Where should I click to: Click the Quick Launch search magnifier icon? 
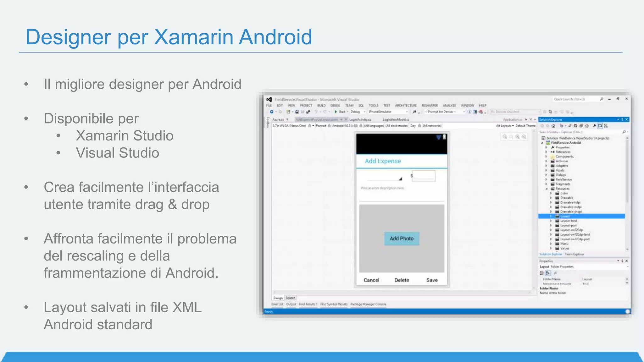(602, 99)
